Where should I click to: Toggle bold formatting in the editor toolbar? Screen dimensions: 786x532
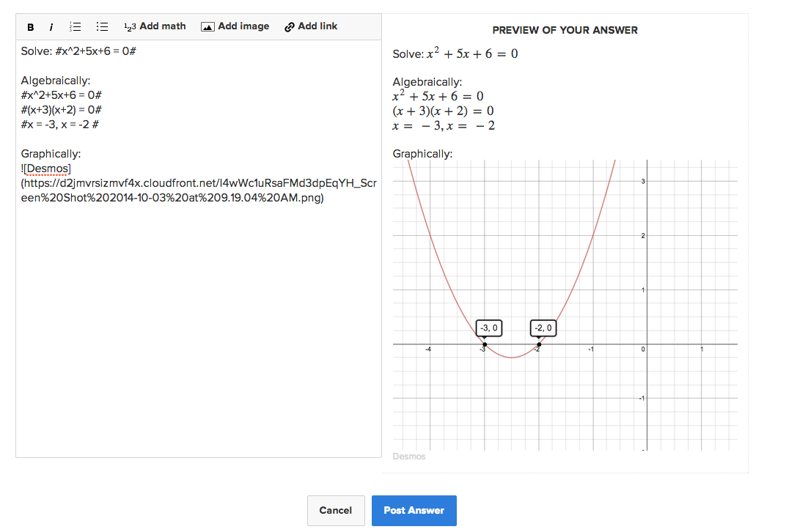click(x=31, y=27)
